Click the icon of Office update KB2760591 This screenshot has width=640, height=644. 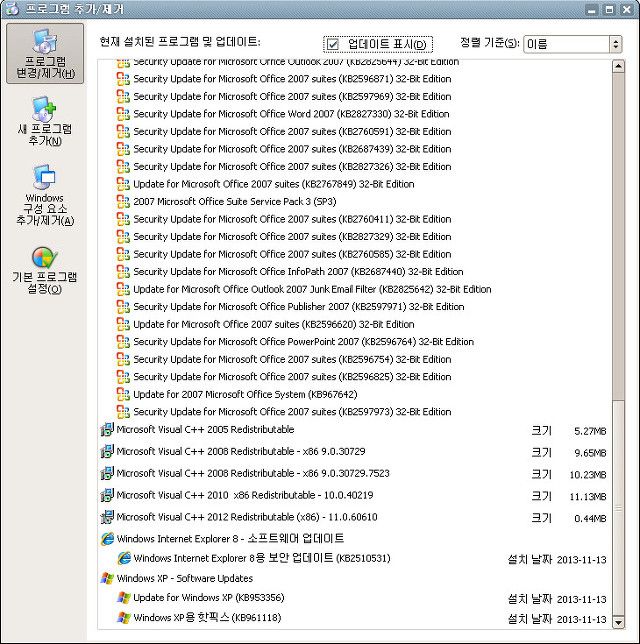click(x=123, y=131)
